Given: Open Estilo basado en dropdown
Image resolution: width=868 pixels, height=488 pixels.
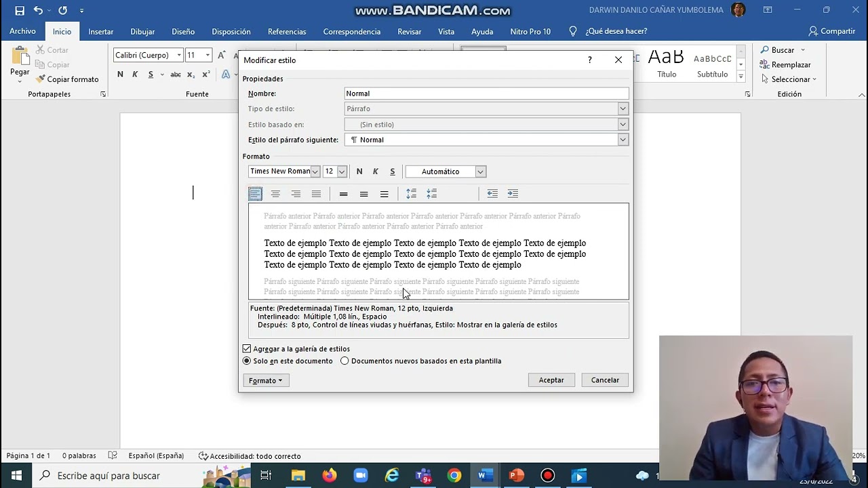Looking at the screenshot, I should (623, 125).
